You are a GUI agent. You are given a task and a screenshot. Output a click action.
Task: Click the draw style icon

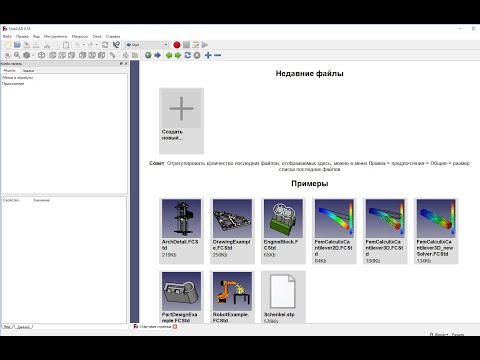(x=27, y=55)
